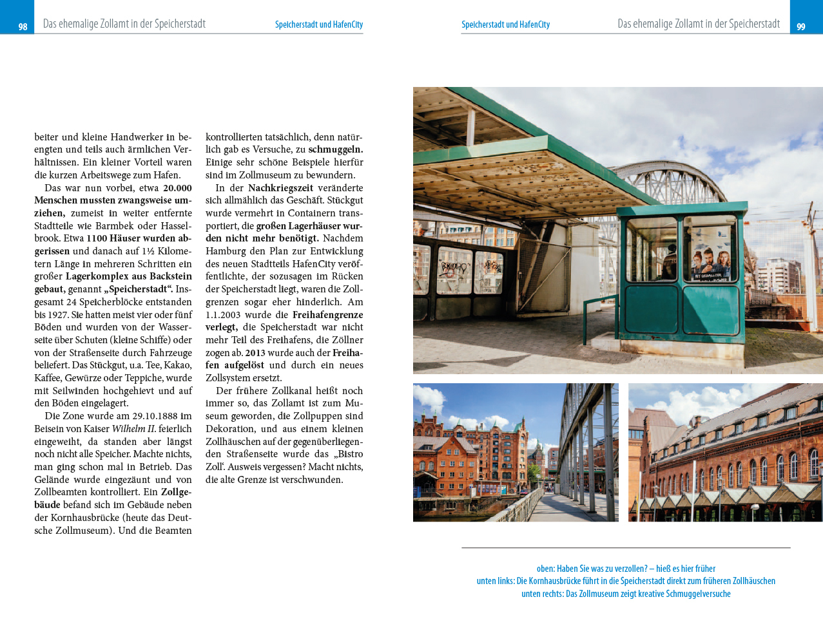Click left page's 'Speicherstadt und HafenCity' header
The height and width of the screenshot is (644, 823).
[319, 24]
